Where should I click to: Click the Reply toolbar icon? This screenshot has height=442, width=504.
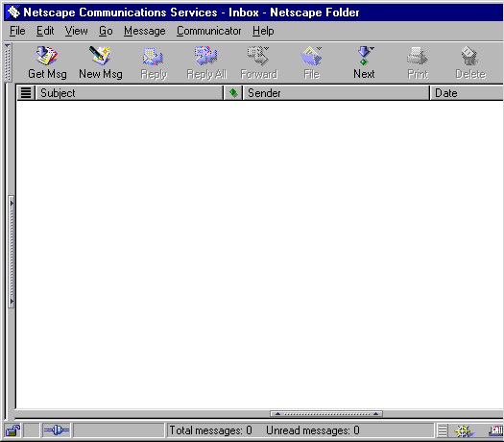pos(153,57)
